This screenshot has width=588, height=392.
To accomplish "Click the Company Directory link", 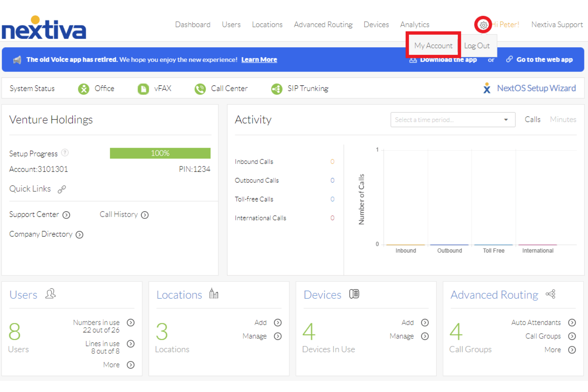I will [41, 234].
